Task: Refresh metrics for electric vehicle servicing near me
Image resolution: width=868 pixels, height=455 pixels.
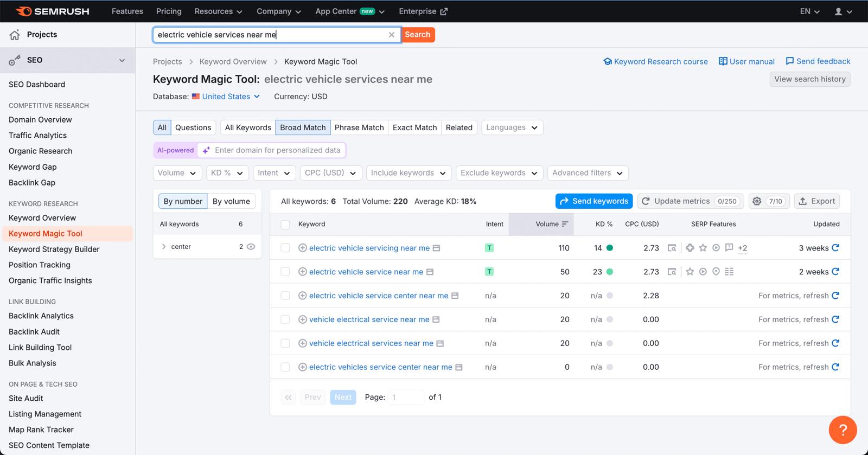Action: point(835,248)
